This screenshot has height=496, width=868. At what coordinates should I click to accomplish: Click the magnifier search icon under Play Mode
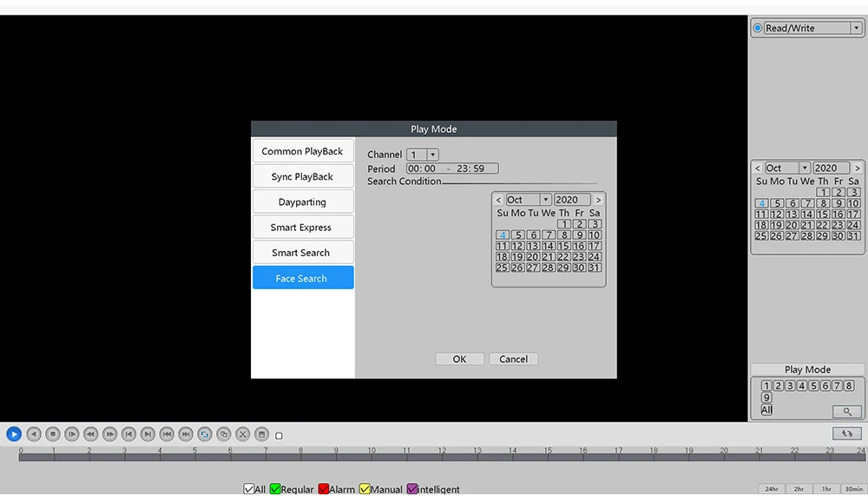click(x=847, y=412)
